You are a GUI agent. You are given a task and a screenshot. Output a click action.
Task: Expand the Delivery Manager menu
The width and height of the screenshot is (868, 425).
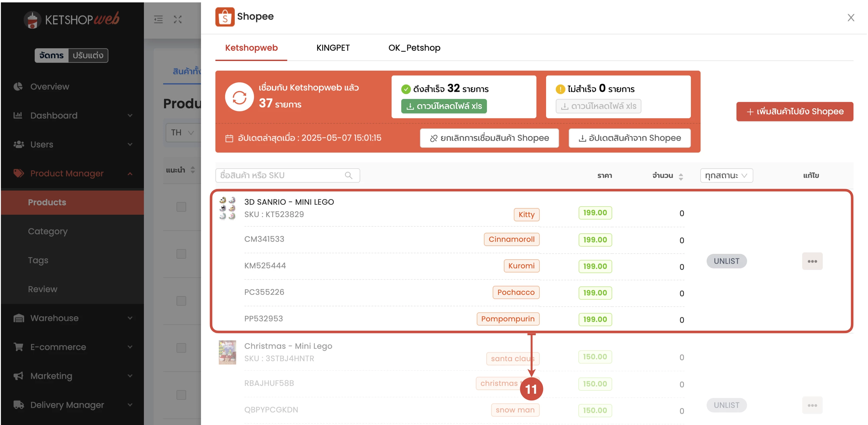(130, 405)
